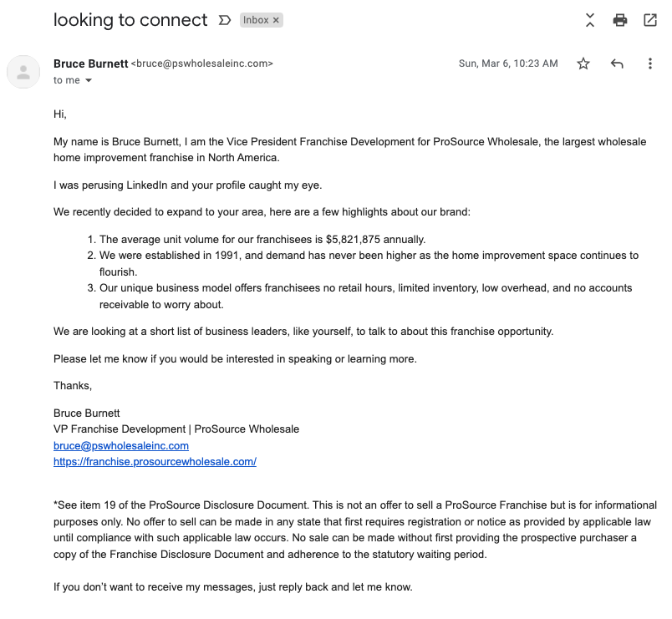
Task: Click the sender name Bruce Burnett
Action: [x=90, y=63]
